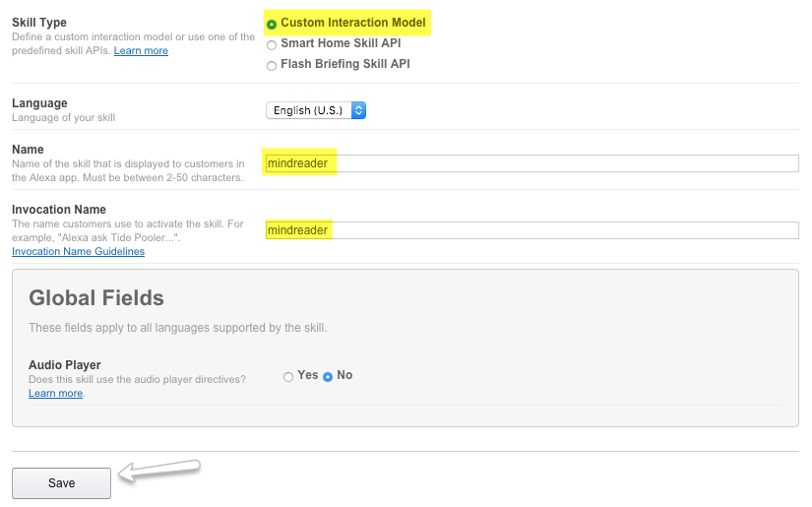Image resolution: width=812 pixels, height=507 pixels.
Task: Set Audio Player to No
Action: 328,376
